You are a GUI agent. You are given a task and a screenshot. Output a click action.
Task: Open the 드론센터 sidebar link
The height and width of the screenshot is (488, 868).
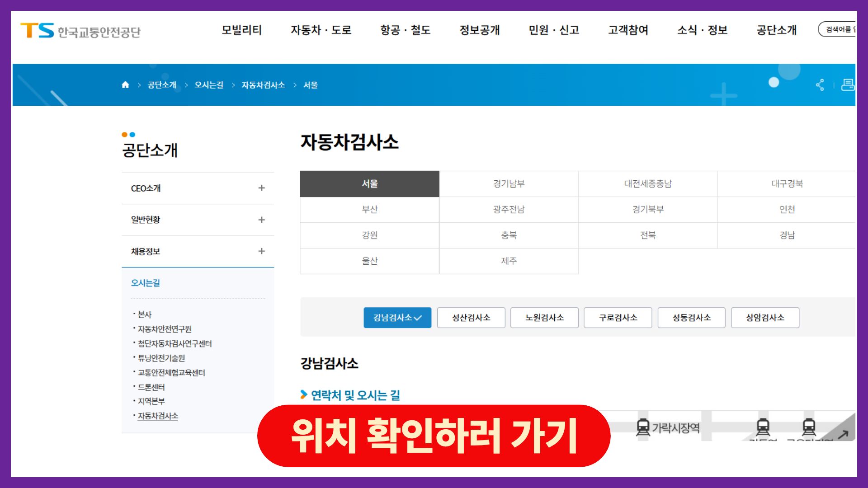click(151, 387)
